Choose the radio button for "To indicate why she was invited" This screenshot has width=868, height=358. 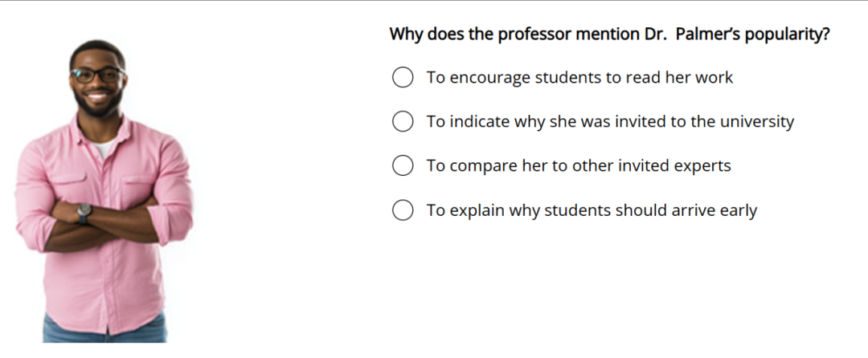403,121
